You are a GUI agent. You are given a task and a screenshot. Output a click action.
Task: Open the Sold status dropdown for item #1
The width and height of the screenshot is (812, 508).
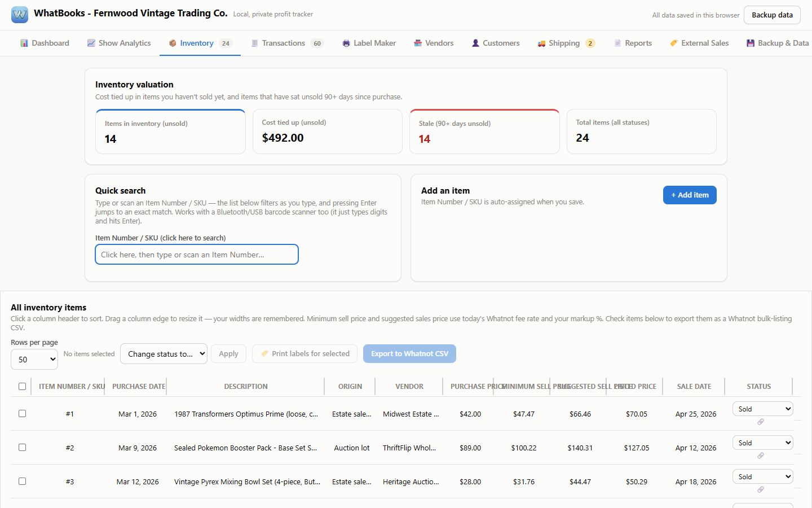pyautogui.click(x=762, y=409)
